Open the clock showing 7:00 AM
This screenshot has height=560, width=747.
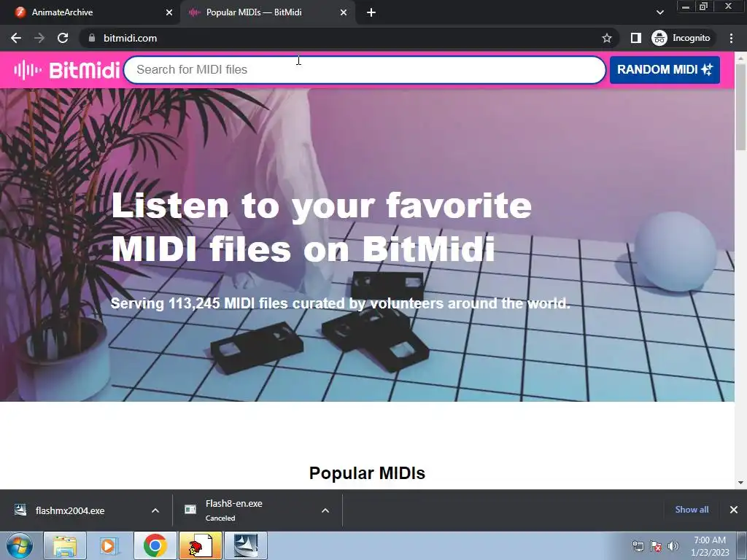coord(710,546)
